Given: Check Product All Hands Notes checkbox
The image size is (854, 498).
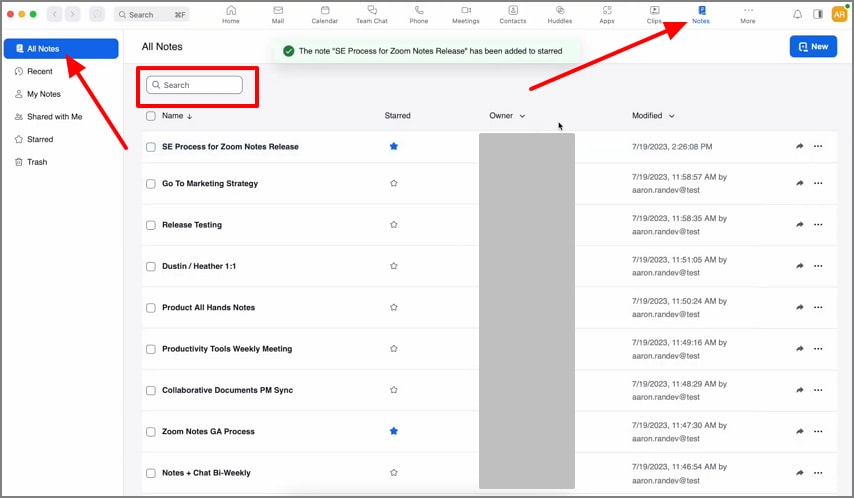Looking at the screenshot, I should coord(151,308).
